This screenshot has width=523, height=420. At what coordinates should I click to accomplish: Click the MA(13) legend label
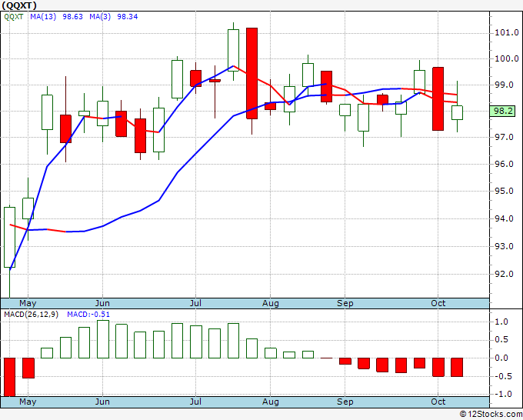(43, 17)
